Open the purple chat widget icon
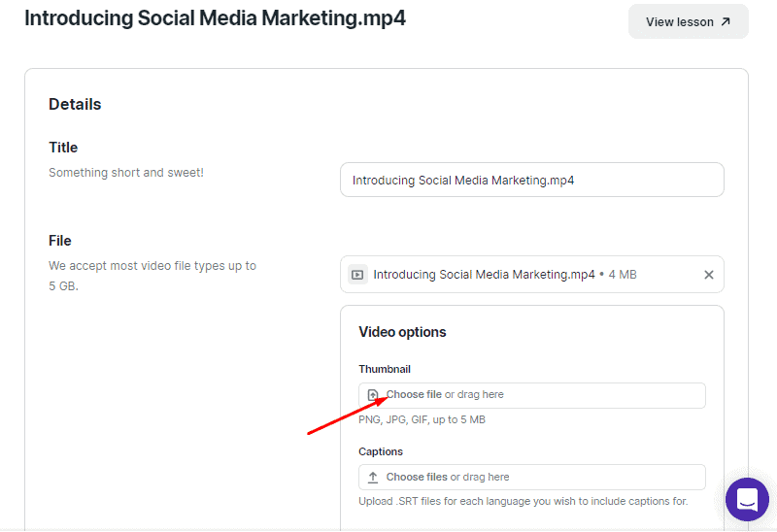Viewport: 777px width, 532px height. tap(747, 499)
